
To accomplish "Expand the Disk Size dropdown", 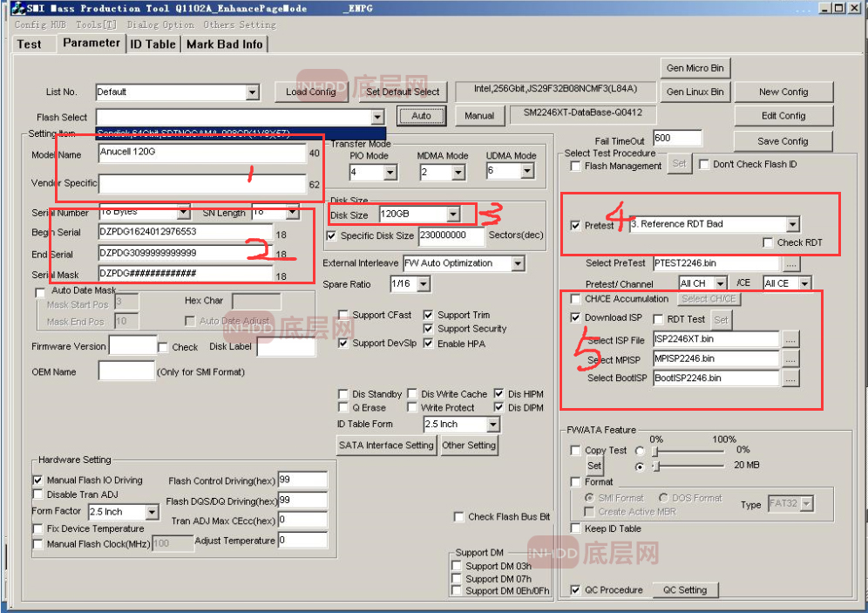I will pyautogui.click(x=453, y=215).
